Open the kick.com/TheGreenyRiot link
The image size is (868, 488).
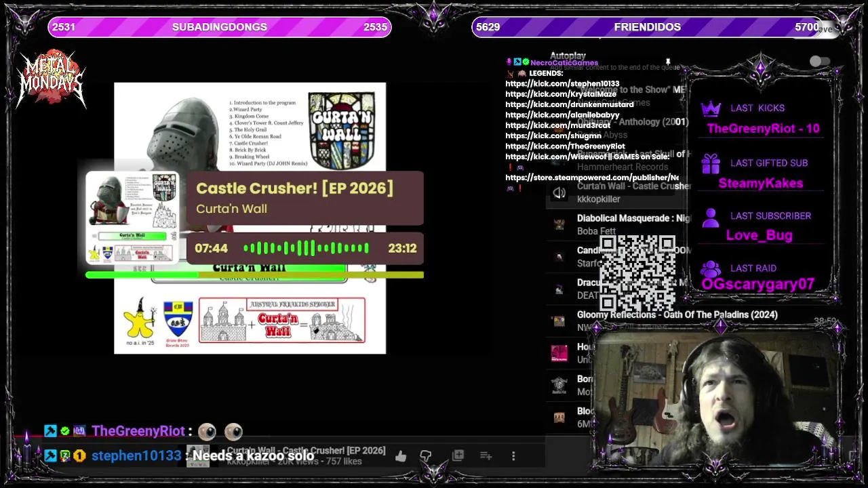coord(565,146)
